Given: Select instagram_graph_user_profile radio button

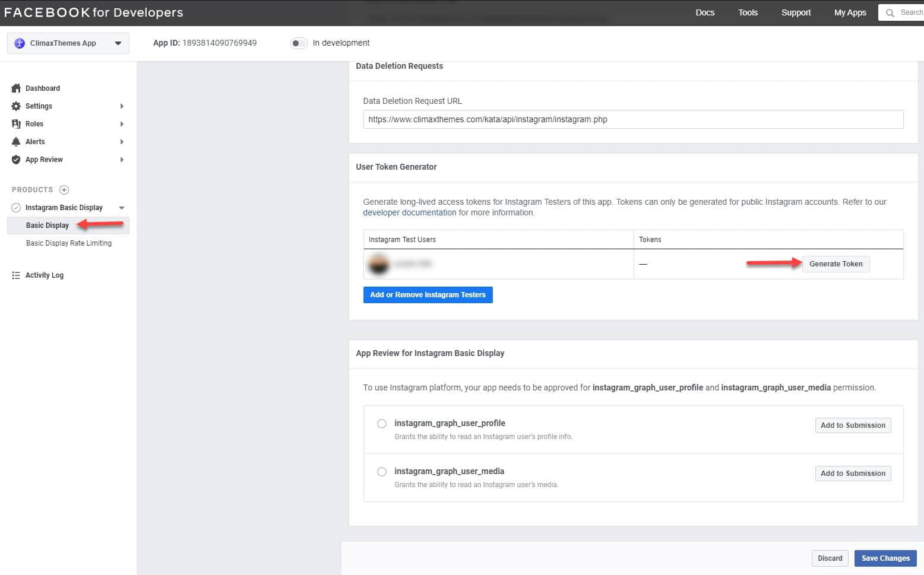Looking at the screenshot, I should click(x=382, y=424).
